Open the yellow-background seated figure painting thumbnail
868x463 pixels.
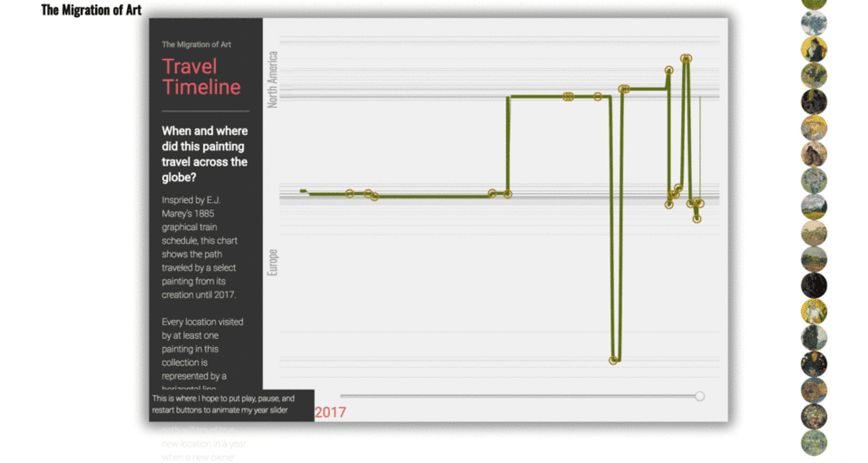[814, 49]
